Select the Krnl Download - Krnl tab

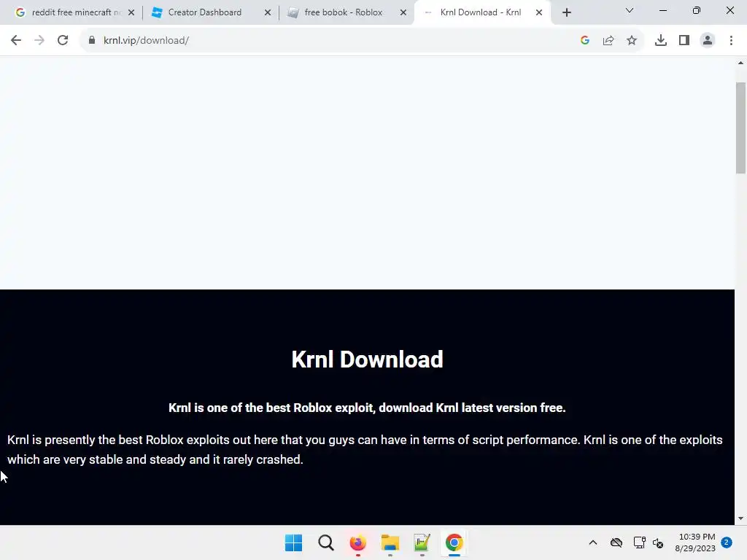(480, 12)
